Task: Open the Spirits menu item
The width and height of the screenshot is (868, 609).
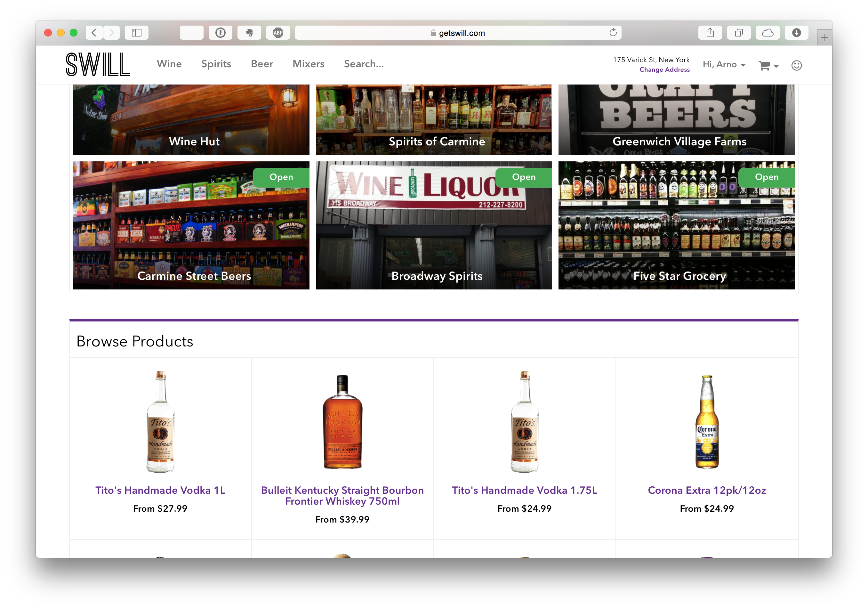Action: pyautogui.click(x=216, y=64)
